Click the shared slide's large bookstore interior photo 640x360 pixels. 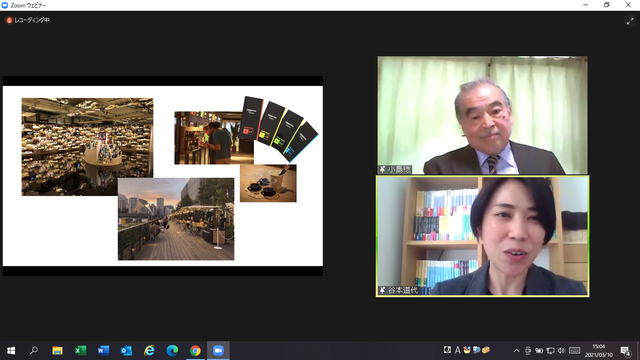[87, 147]
